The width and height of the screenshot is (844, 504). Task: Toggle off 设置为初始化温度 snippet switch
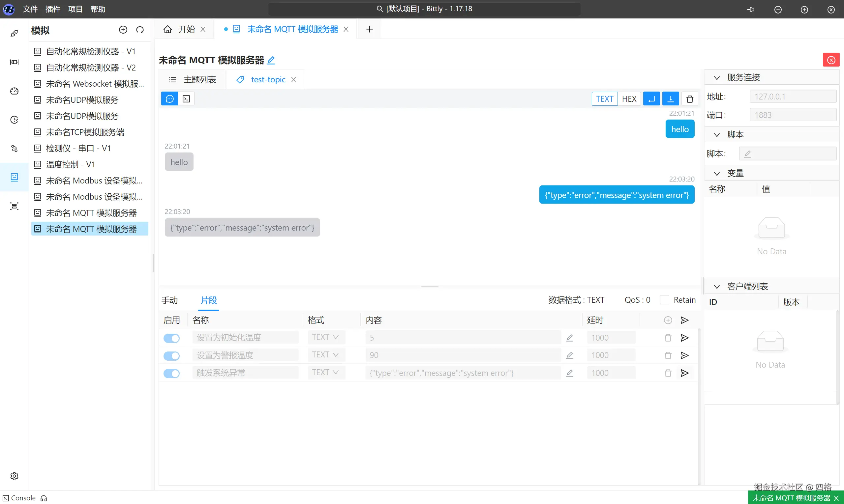click(x=172, y=338)
